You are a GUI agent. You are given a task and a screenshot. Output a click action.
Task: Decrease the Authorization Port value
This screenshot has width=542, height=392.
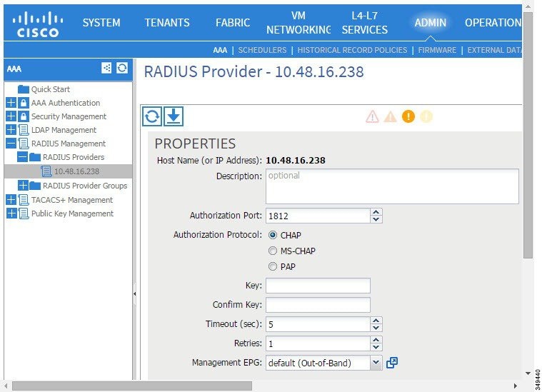[x=376, y=219]
